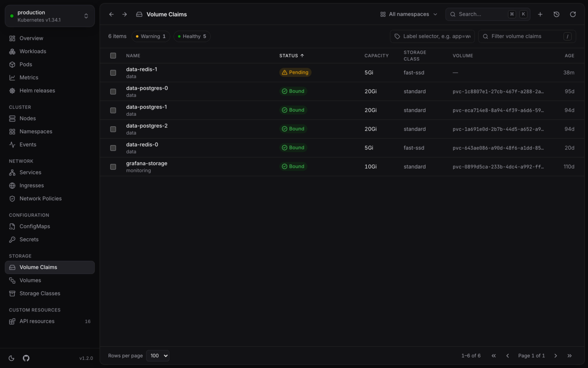Go to next page chevron
The height and width of the screenshot is (368, 588).
(x=556, y=356)
